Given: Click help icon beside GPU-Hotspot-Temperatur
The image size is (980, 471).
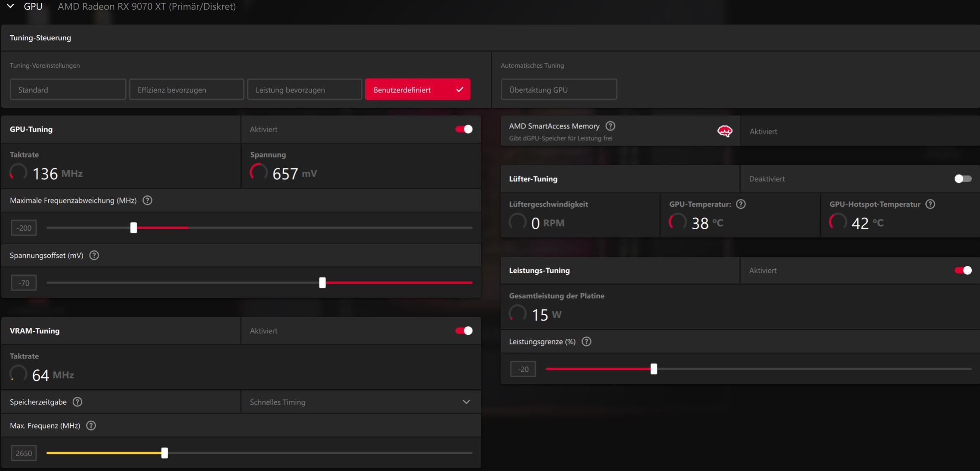Looking at the screenshot, I should [x=930, y=204].
